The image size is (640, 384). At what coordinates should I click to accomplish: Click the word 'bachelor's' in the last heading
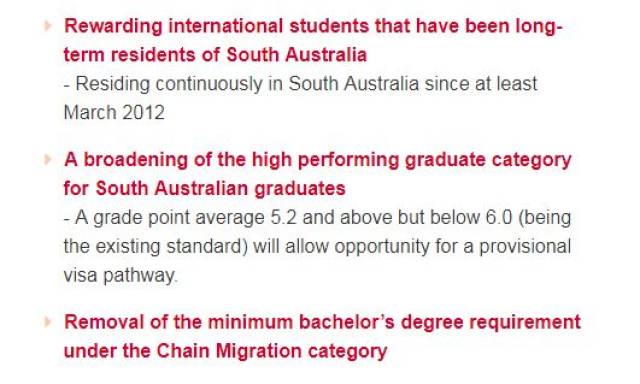347,322
